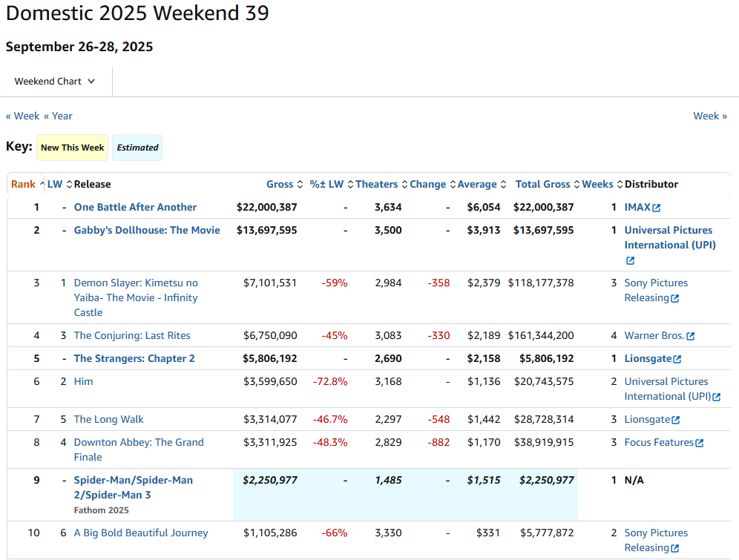Click external link icon beside Warner Bros.
Image resolution: width=739 pixels, height=560 pixels.
tap(691, 336)
